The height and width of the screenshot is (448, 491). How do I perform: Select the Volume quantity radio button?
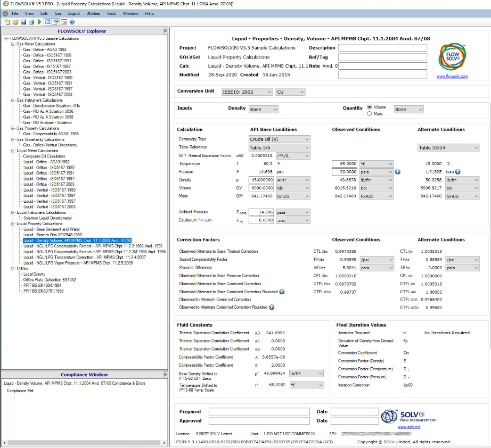coord(370,107)
